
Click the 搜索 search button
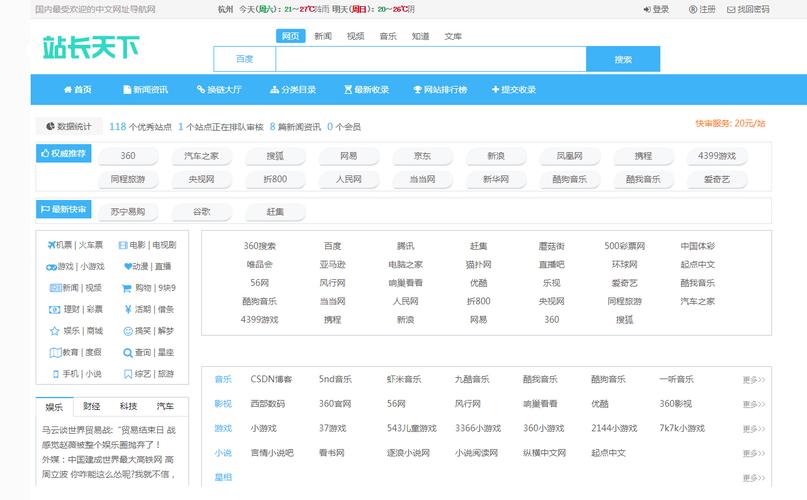623,59
